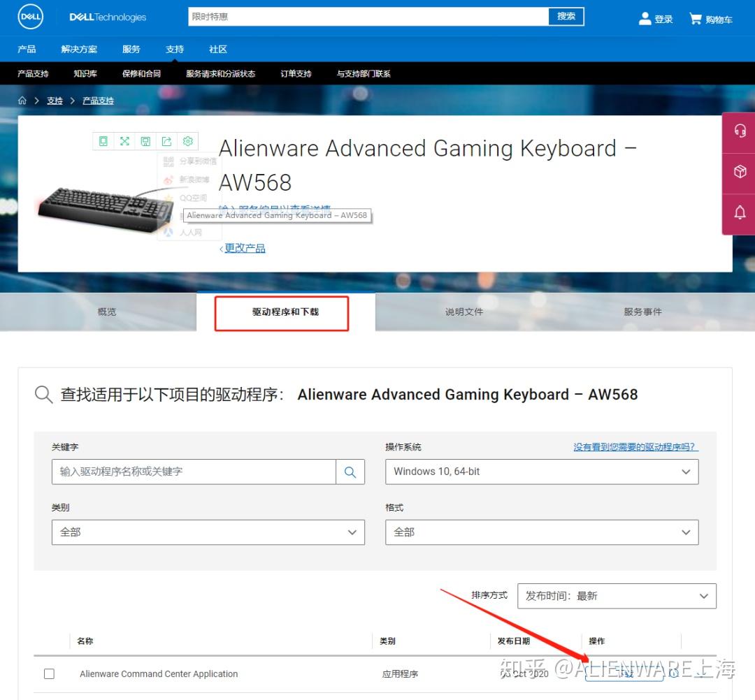Check the Alienware Command Center Application checkbox
This screenshot has height=700, width=755.
tap(49, 673)
